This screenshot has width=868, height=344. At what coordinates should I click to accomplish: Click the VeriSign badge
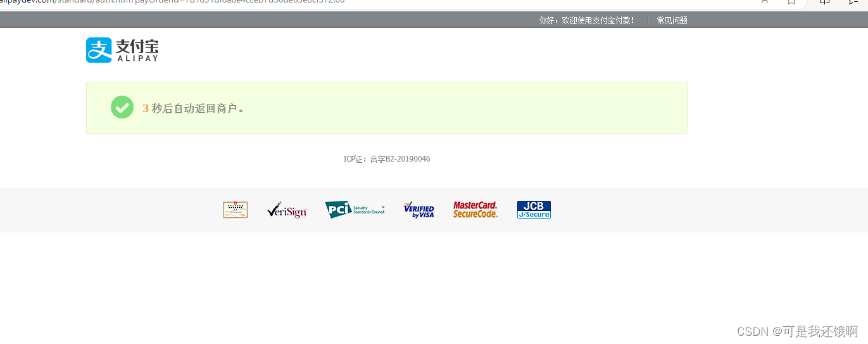tap(287, 210)
